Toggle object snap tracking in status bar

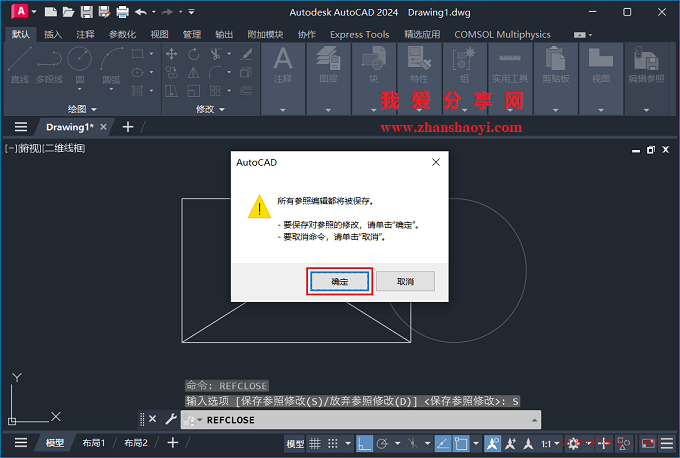click(x=442, y=443)
